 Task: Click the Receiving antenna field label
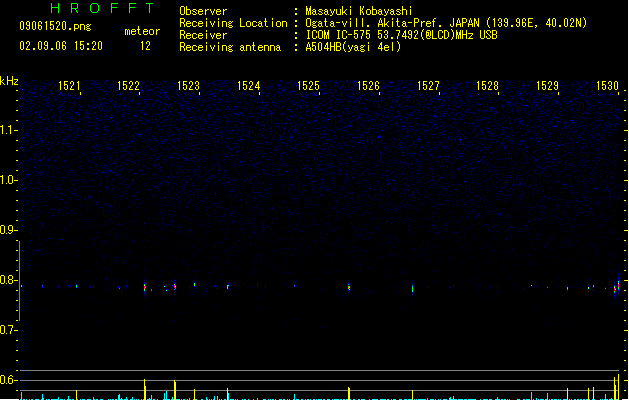coord(230,47)
